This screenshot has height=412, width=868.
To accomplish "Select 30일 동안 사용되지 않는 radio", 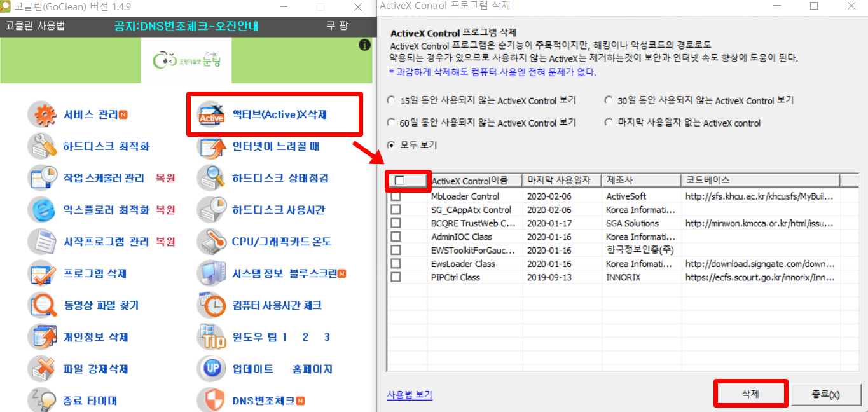I will [609, 100].
